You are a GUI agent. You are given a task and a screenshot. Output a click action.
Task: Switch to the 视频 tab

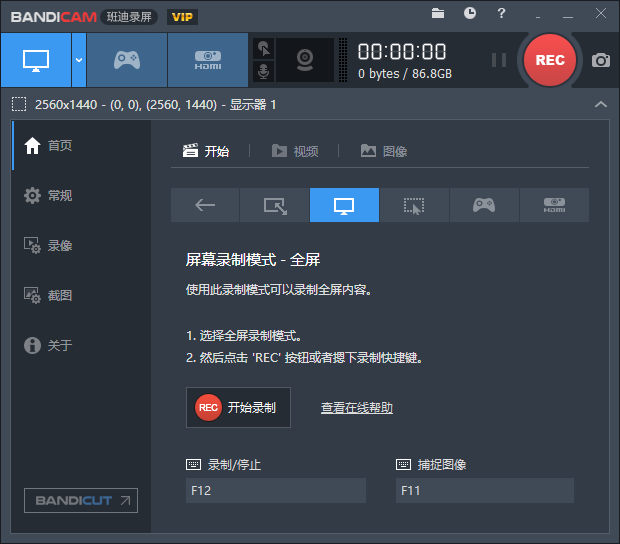tap(295, 151)
